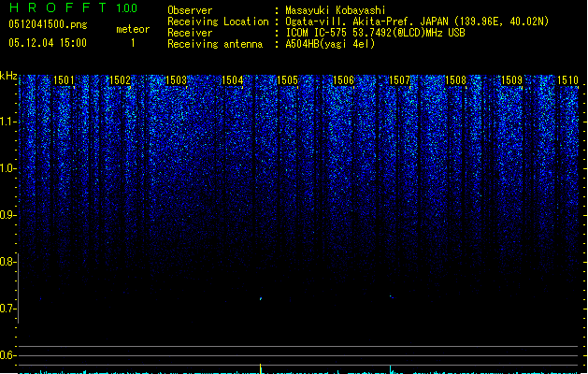Screen dimensions: 588x374
Task: Click the kHz axis unit label
Action: coord(8,76)
